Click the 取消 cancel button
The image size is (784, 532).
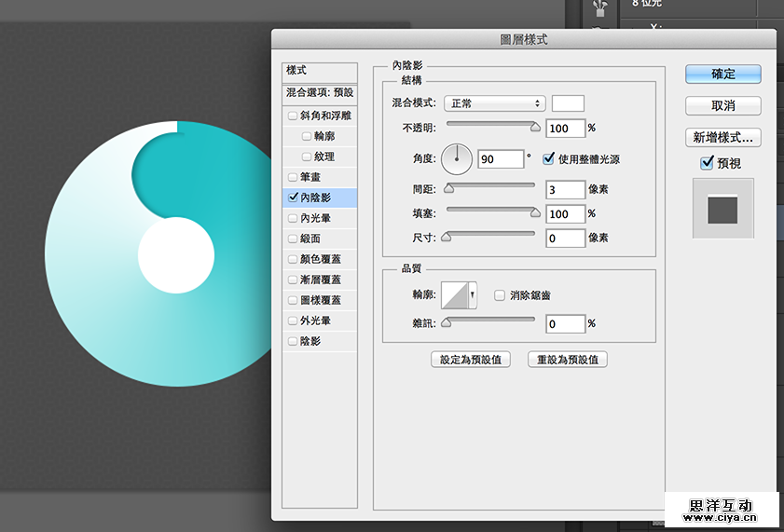(723, 106)
